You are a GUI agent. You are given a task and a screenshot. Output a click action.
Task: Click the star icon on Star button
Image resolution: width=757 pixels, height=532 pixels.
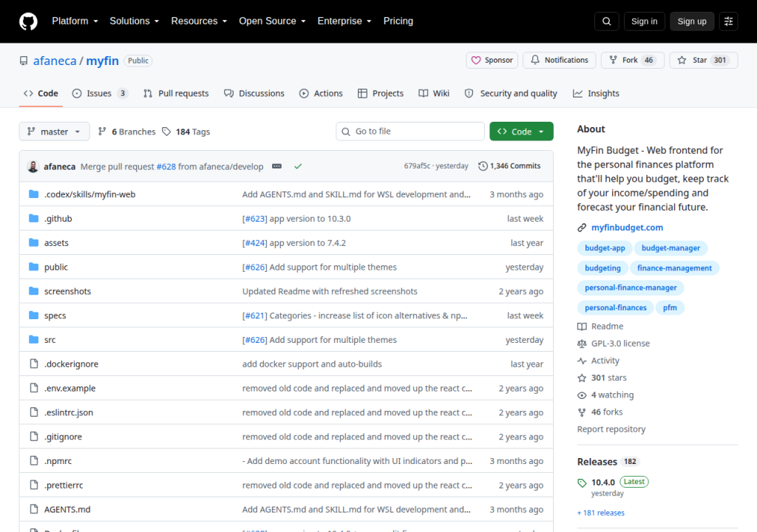coord(682,60)
